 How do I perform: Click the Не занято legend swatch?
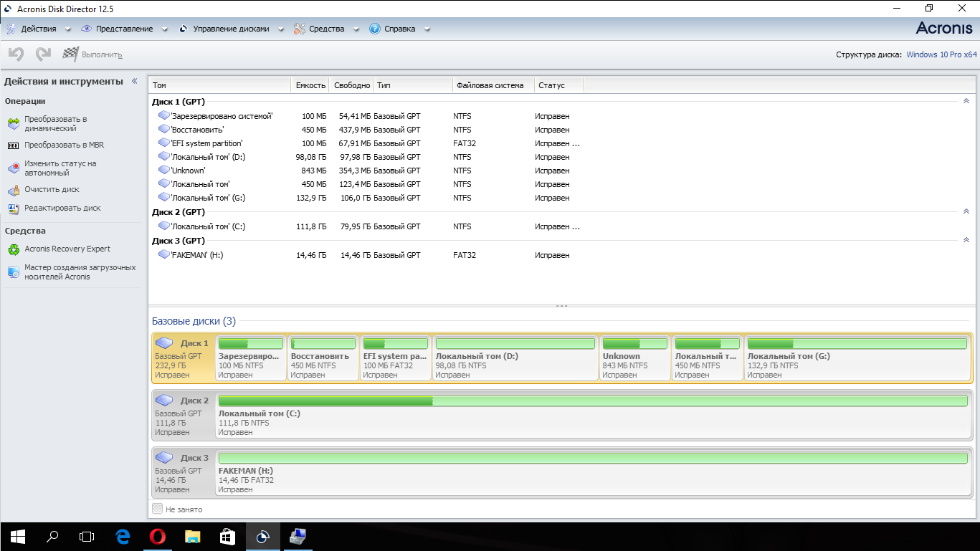[158, 509]
